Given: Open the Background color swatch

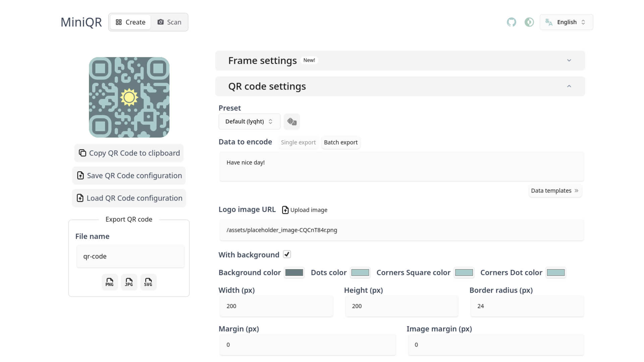Looking at the screenshot, I should [x=294, y=273].
